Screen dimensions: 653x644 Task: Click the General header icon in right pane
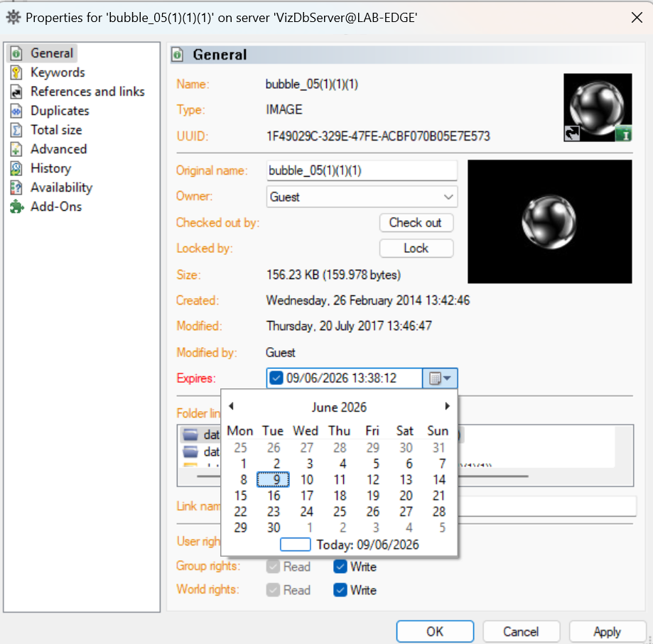pos(178,55)
